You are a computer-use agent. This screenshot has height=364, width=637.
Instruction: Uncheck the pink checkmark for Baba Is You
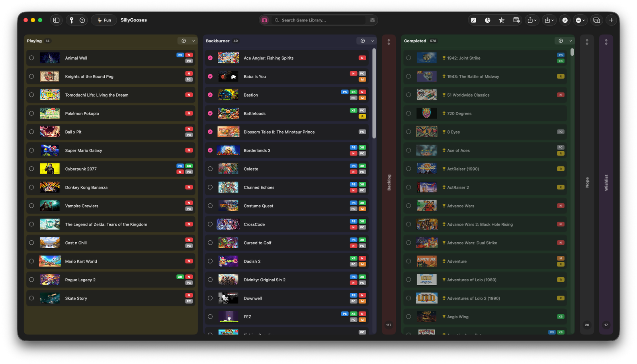[x=210, y=76]
